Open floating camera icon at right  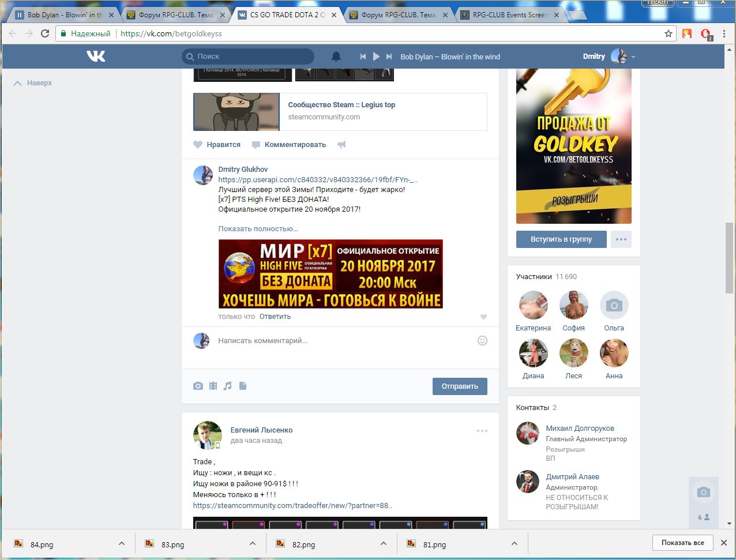[x=703, y=492]
